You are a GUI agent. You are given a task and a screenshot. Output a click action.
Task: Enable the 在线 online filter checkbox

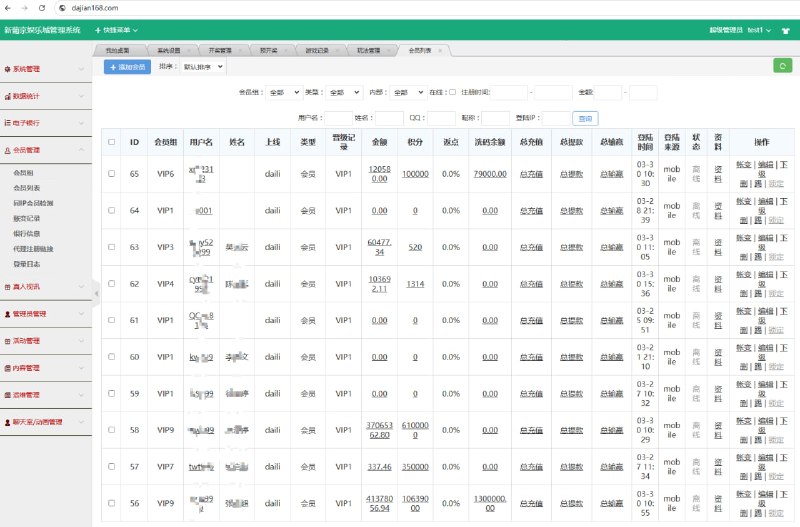point(452,92)
